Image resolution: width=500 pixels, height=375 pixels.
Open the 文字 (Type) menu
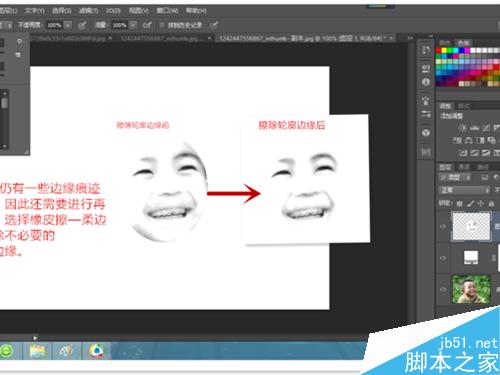click(x=35, y=11)
